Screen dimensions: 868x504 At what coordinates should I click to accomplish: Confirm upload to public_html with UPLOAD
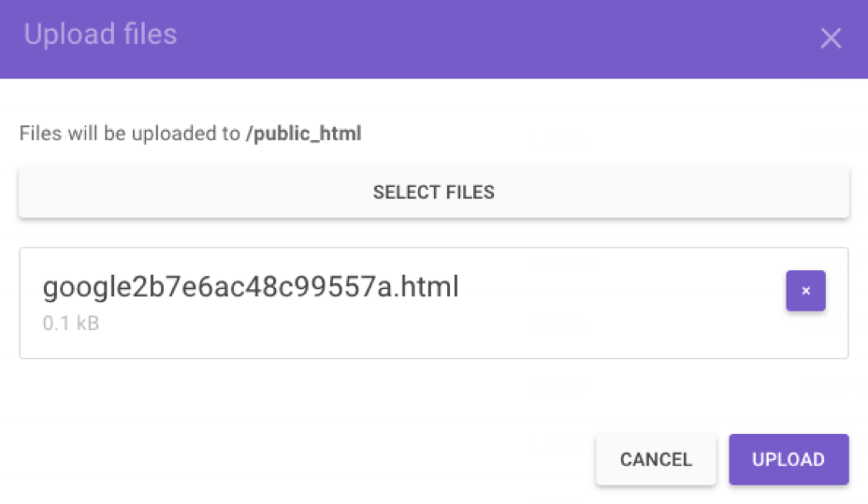tap(788, 459)
